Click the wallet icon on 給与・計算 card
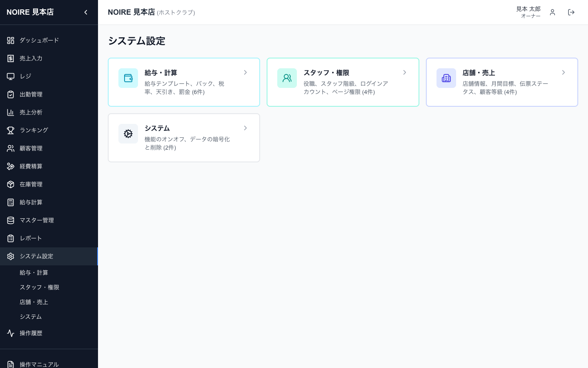 click(x=128, y=78)
